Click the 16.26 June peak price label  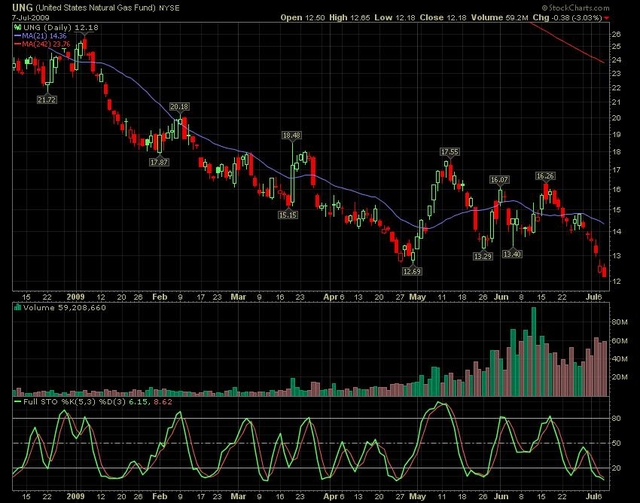coord(545,175)
